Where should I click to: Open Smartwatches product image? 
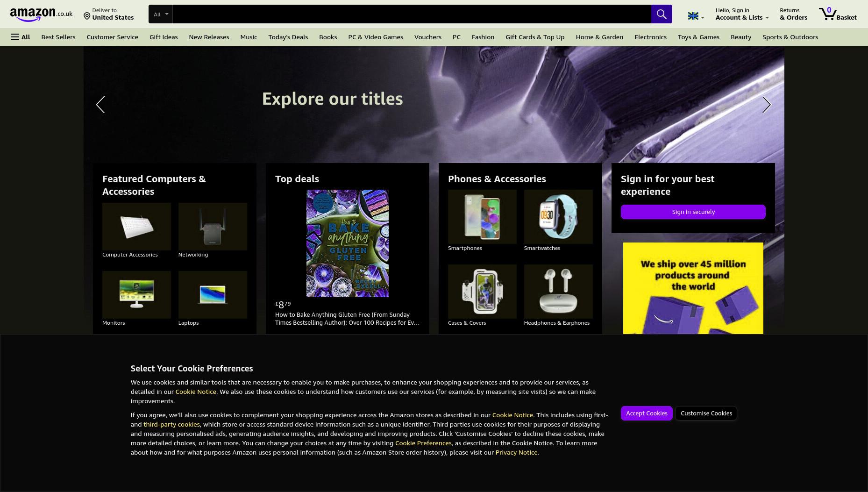[558, 217]
